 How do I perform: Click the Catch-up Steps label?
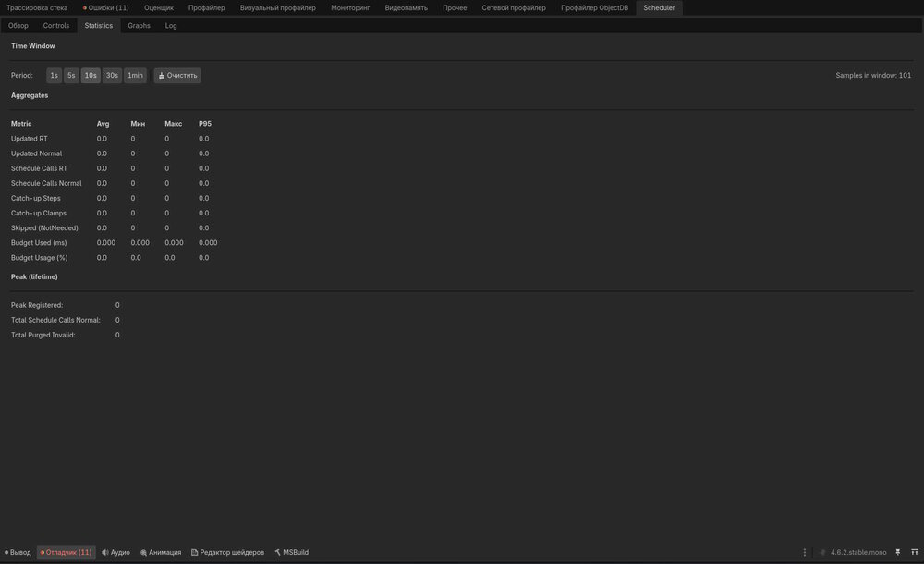[x=35, y=198]
